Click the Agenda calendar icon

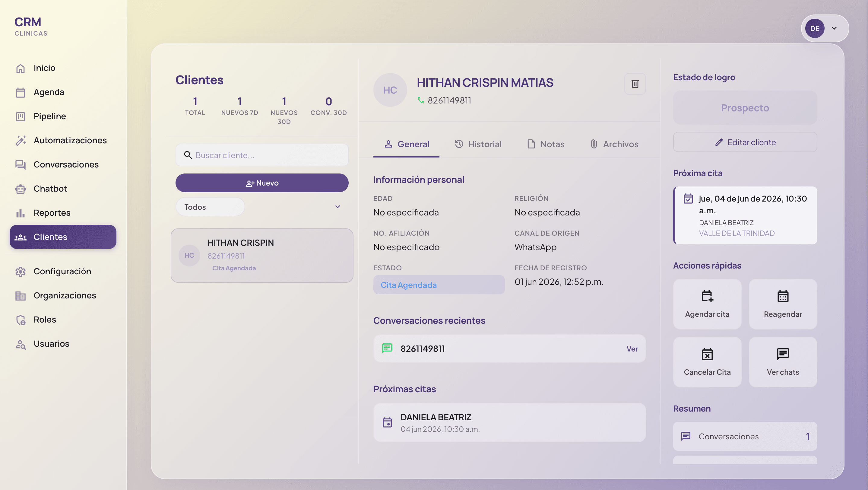pyautogui.click(x=21, y=92)
